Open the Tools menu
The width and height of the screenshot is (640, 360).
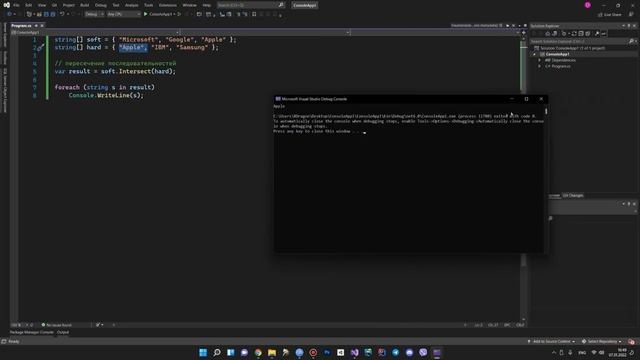(x=149, y=5)
